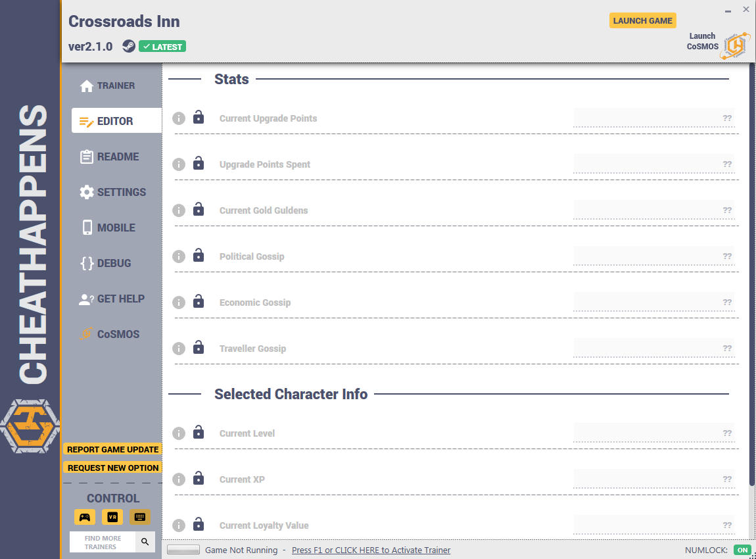The width and height of the screenshot is (756, 559).
Task: Click REQUEST NEW OPTION button
Action: (113, 468)
